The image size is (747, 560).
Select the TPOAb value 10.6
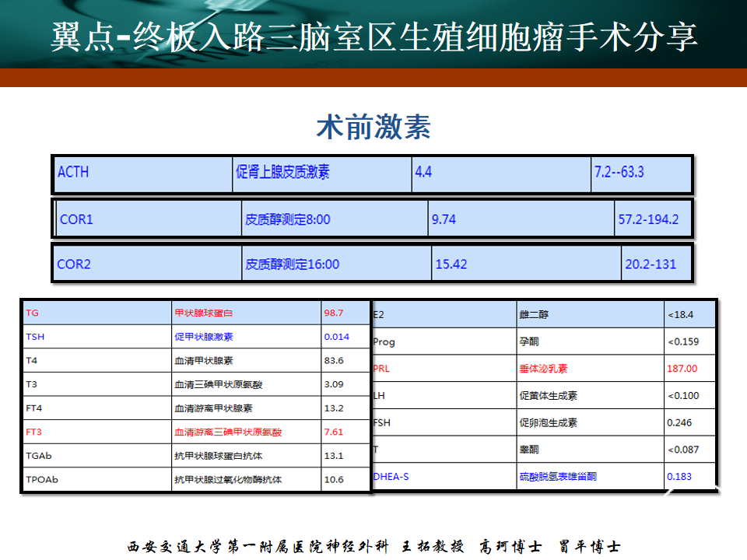(x=334, y=479)
